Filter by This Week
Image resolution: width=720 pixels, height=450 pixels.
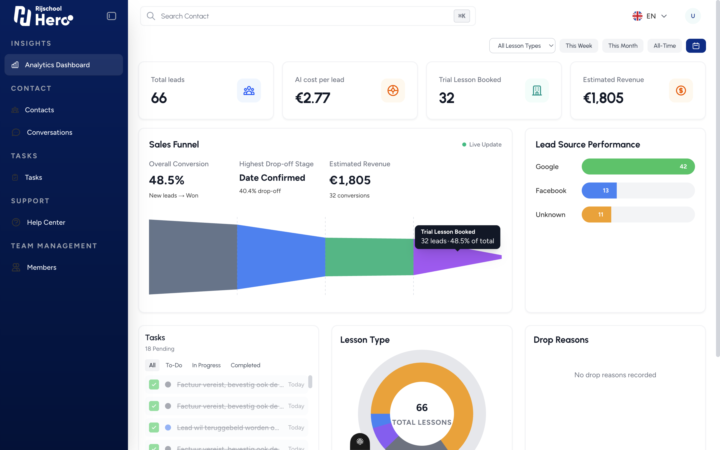579,46
